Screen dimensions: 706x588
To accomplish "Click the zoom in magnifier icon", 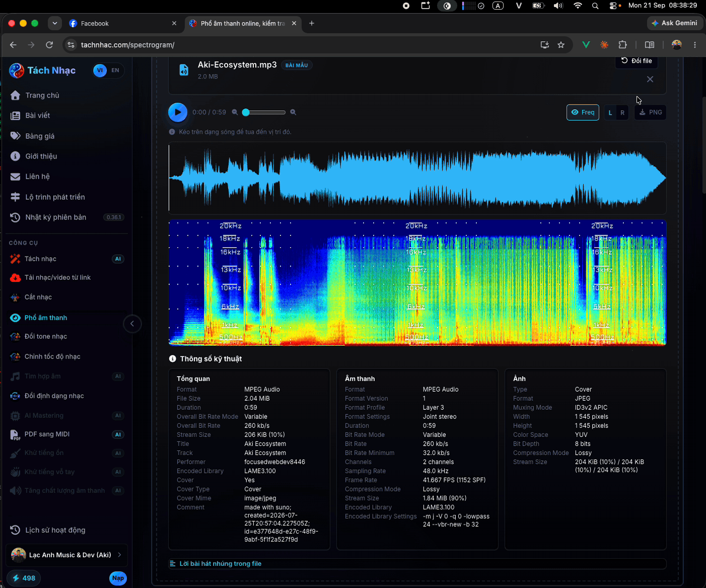I will pyautogui.click(x=293, y=112).
